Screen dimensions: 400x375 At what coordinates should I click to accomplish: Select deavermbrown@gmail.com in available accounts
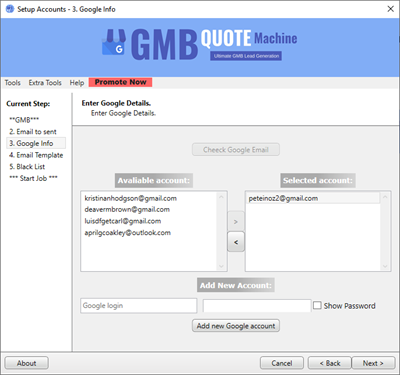point(127,210)
